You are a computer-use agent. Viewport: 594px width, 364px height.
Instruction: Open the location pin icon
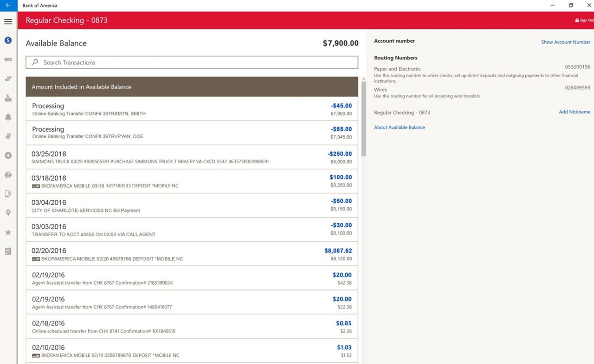8,213
